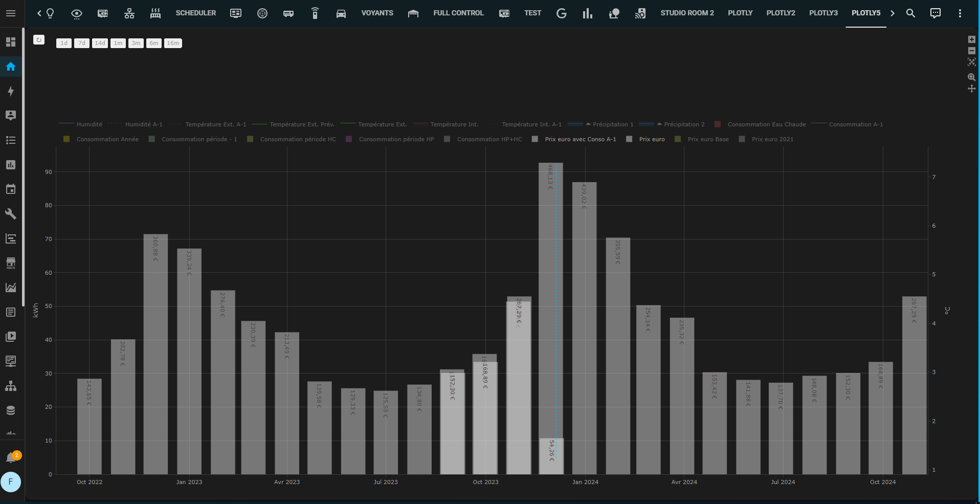Open the wrench tools sidebar icon
Viewport: 980px width, 504px height.
[x=11, y=214]
